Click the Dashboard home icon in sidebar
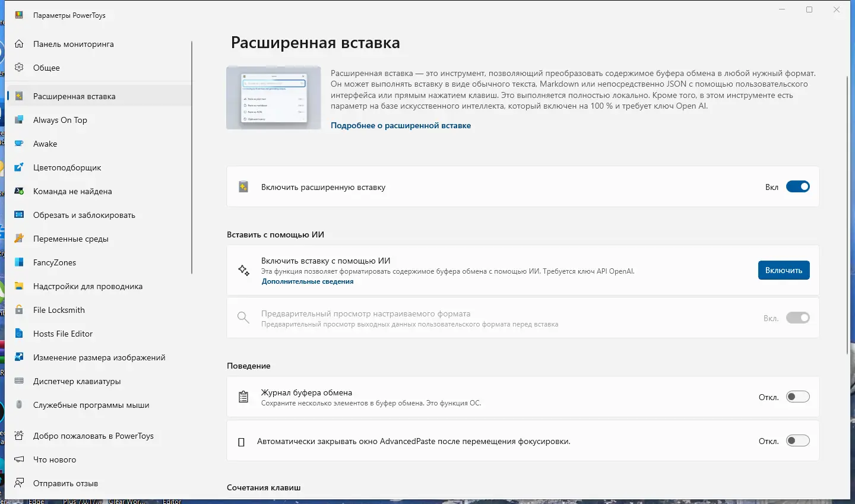Image resolution: width=855 pixels, height=504 pixels. point(19,44)
